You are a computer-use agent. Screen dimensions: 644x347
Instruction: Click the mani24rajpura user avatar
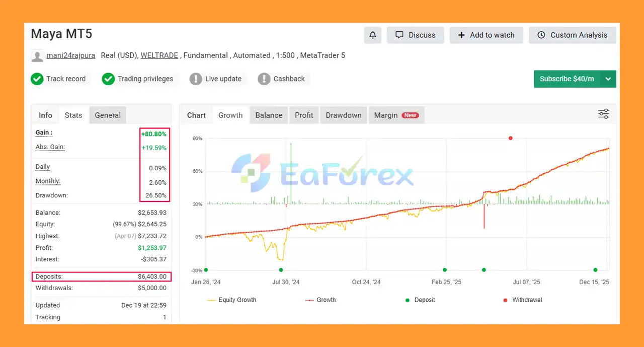coord(37,56)
